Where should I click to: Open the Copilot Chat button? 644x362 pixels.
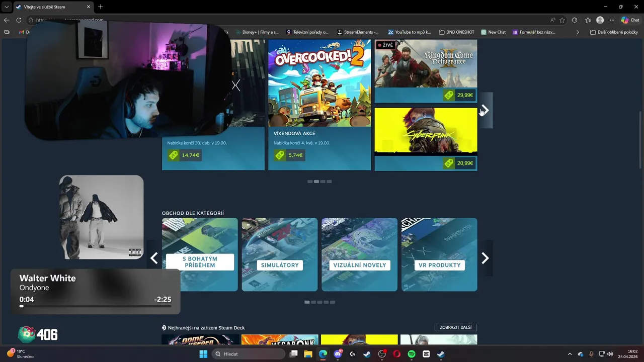[630, 20]
